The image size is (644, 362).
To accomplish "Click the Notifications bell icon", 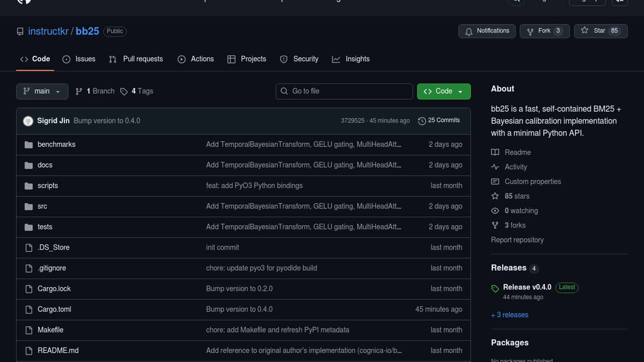I will 469,32.
